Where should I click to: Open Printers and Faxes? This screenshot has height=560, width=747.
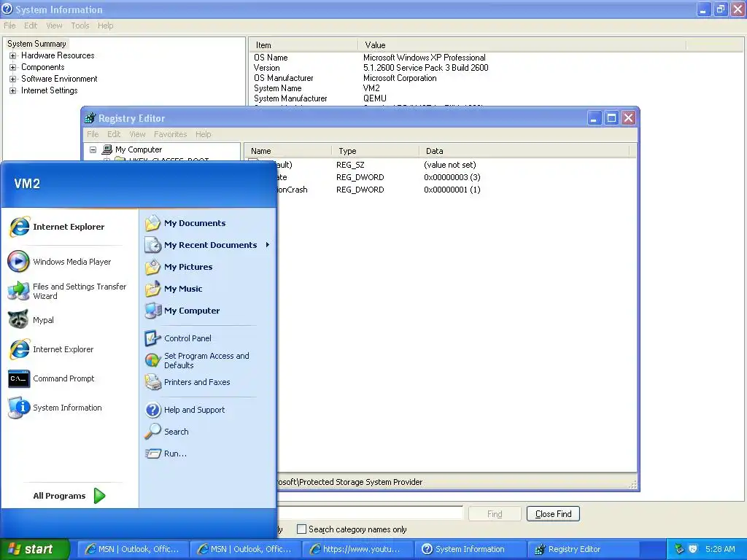tap(187, 382)
